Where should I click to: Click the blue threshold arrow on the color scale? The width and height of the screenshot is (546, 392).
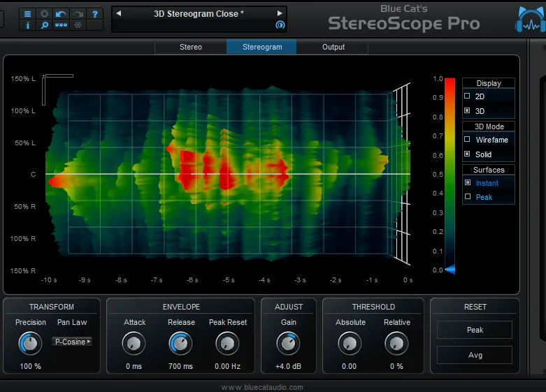point(450,269)
